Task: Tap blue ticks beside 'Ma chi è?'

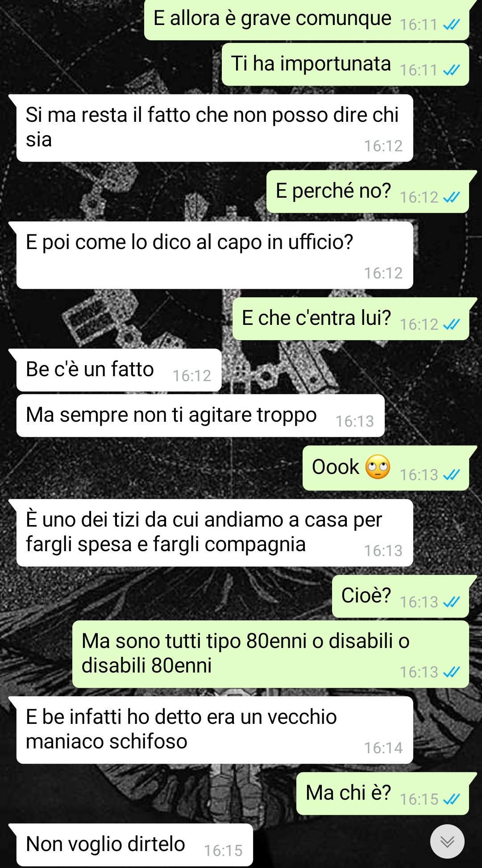Action: [451, 799]
